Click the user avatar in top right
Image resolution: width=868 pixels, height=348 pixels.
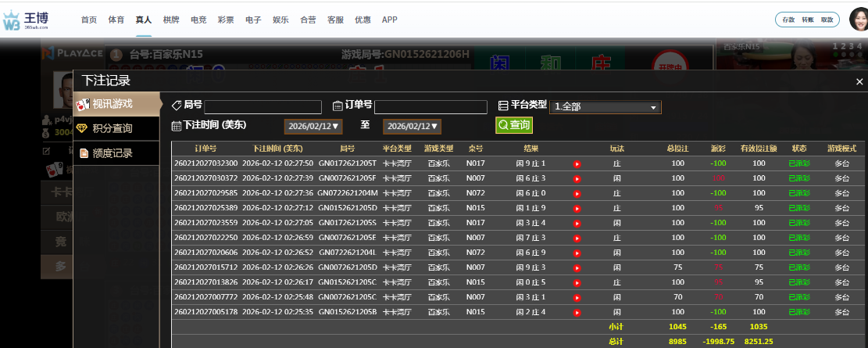coord(858,19)
